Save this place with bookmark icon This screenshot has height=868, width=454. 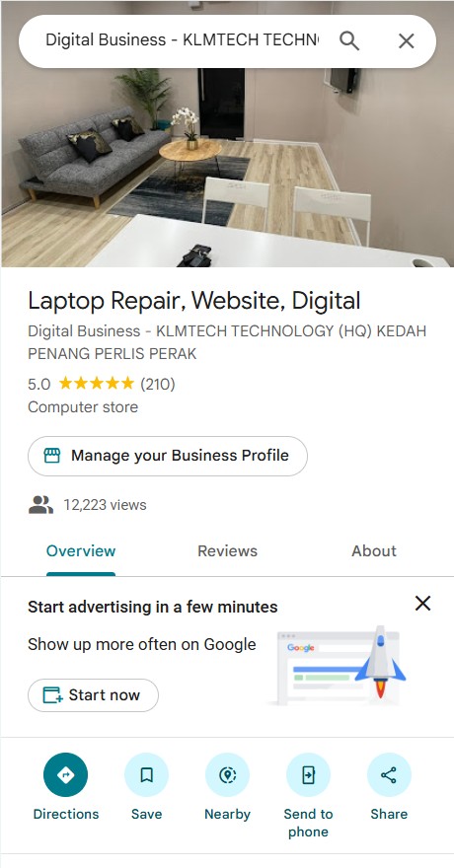146,775
